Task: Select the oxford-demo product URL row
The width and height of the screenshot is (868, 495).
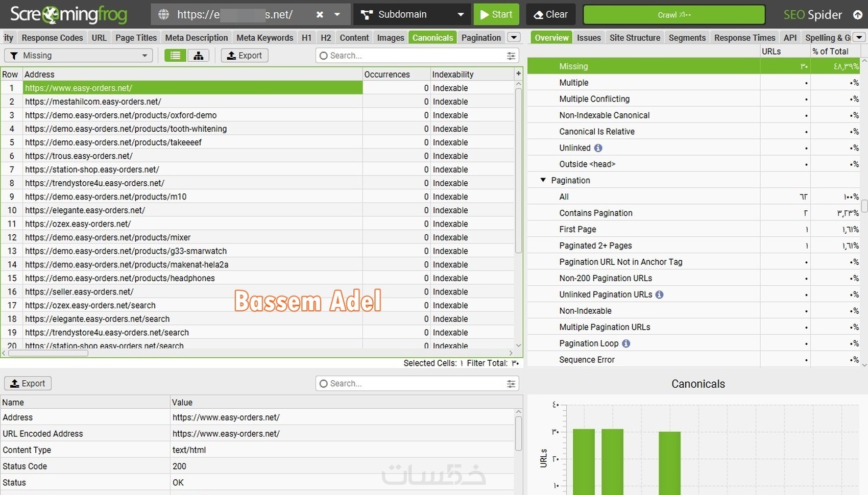Action: click(257, 115)
